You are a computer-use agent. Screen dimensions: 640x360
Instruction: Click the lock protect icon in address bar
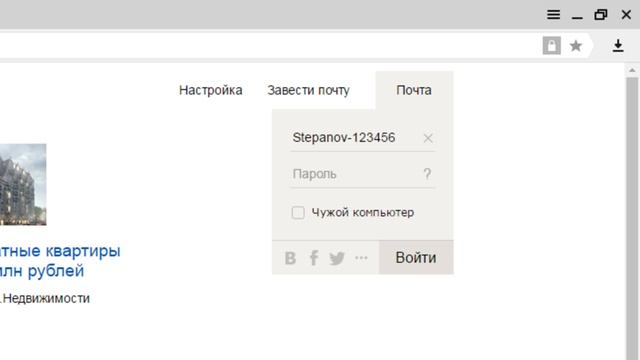[x=551, y=45]
